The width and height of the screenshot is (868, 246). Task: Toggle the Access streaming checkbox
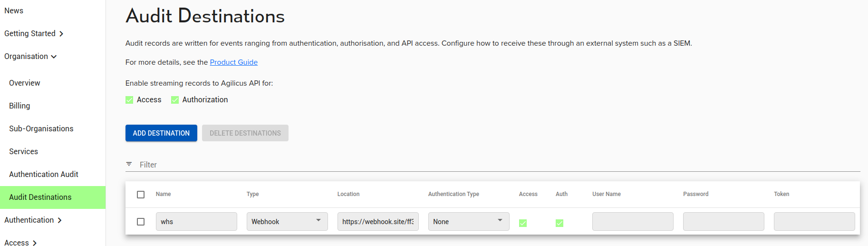(x=129, y=100)
